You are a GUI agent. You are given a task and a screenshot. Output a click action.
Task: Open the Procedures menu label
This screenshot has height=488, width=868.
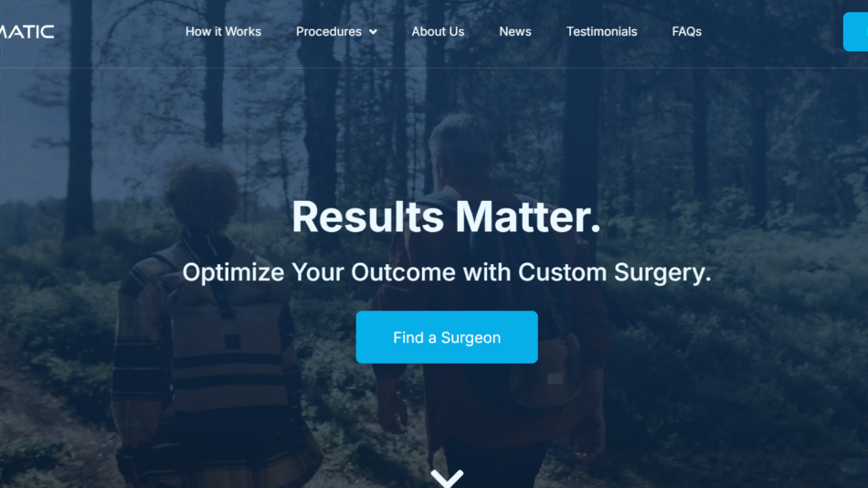(x=328, y=32)
